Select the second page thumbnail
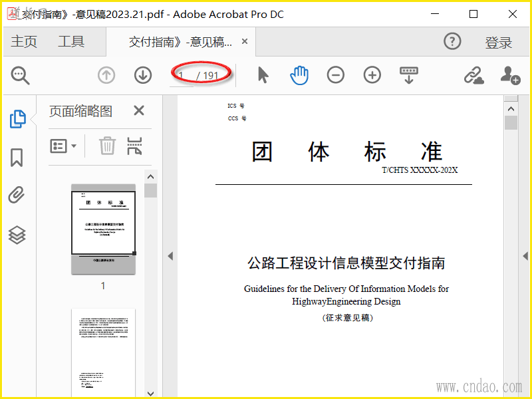 (103, 353)
